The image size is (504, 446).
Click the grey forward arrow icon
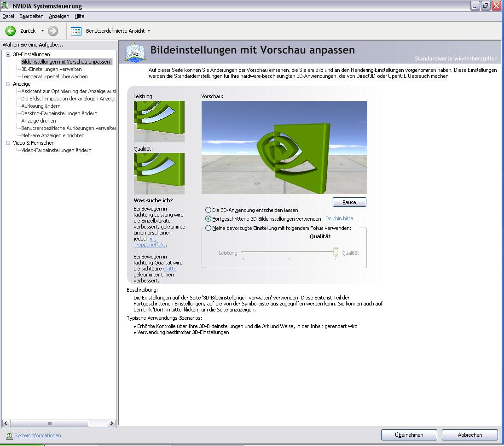(53, 31)
